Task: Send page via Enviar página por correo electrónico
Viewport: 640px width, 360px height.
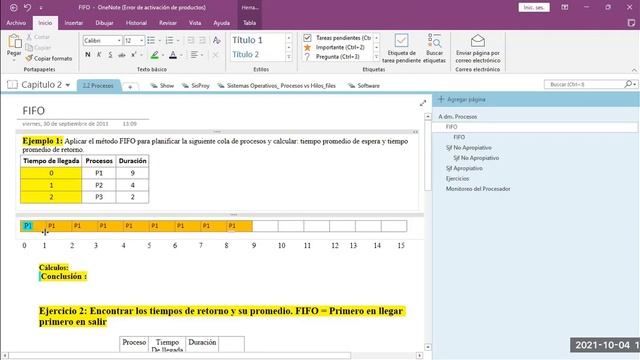Action: click(478, 48)
